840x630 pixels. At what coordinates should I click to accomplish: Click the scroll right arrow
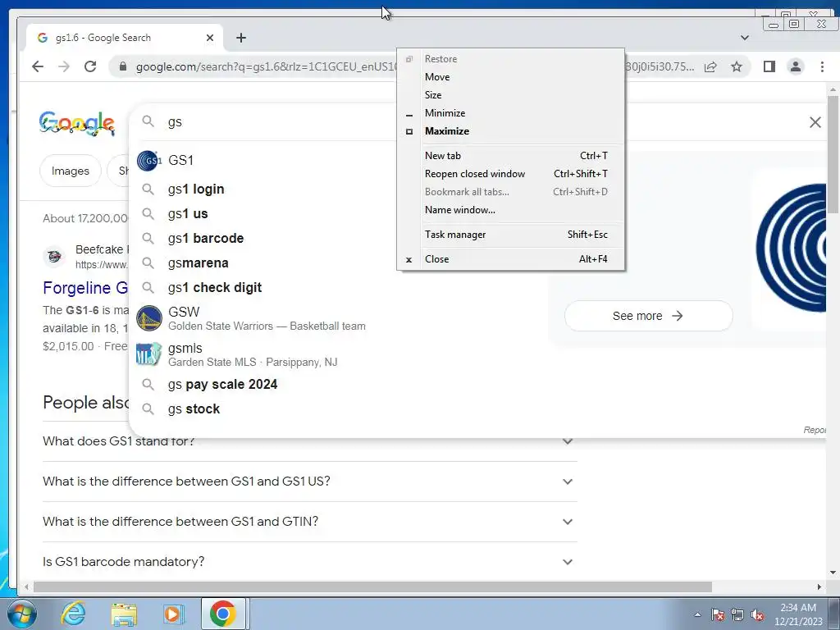coord(819,587)
